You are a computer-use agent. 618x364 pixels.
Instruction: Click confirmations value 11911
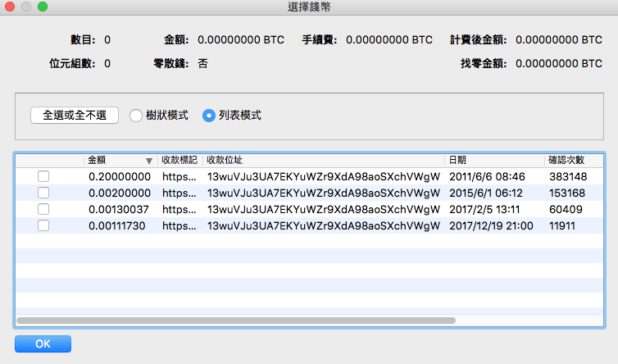click(x=562, y=226)
